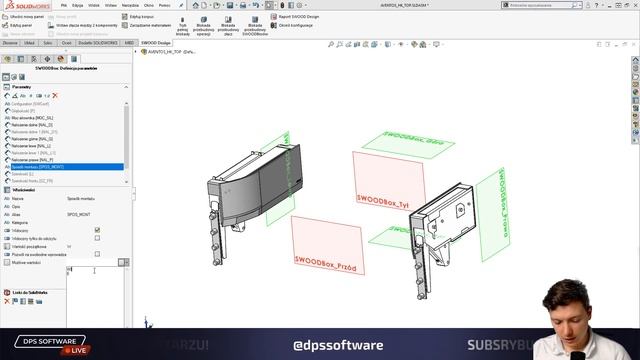Select the Moc siłownika [MOC_SIL] parameter
This screenshot has width=640, height=360.
pyautogui.click(x=32, y=118)
